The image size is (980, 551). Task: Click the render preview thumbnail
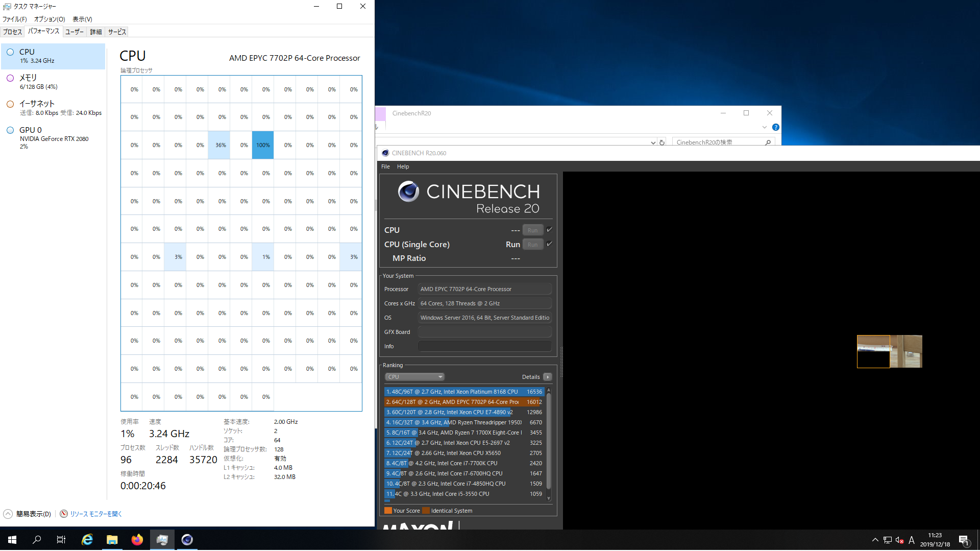pos(890,351)
